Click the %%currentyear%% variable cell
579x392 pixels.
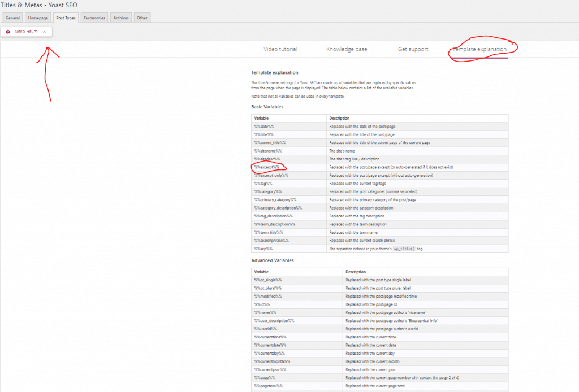click(270, 369)
